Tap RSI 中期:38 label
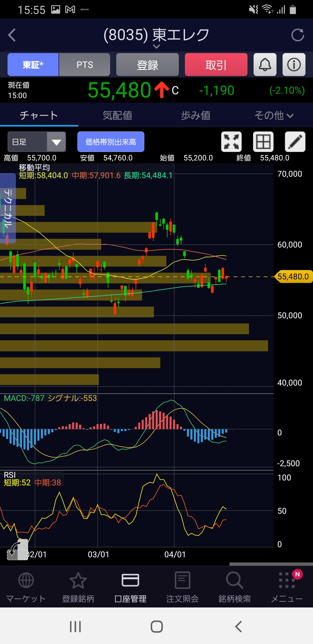This screenshot has width=313, height=644. click(x=48, y=482)
